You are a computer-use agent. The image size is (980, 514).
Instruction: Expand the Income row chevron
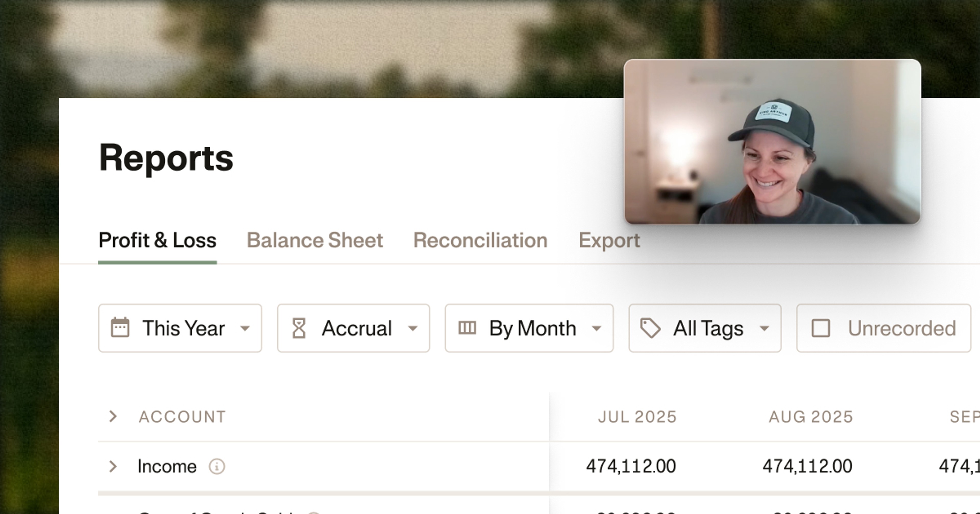(x=113, y=466)
